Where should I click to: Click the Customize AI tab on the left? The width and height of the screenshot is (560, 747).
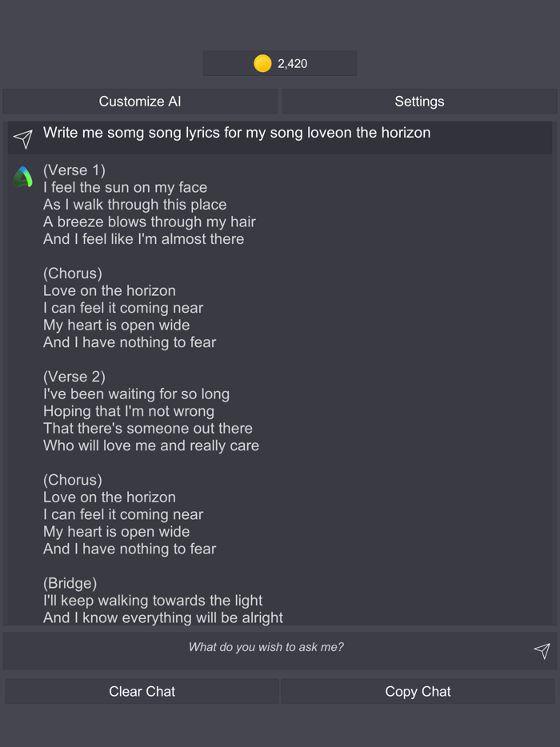(139, 102)
